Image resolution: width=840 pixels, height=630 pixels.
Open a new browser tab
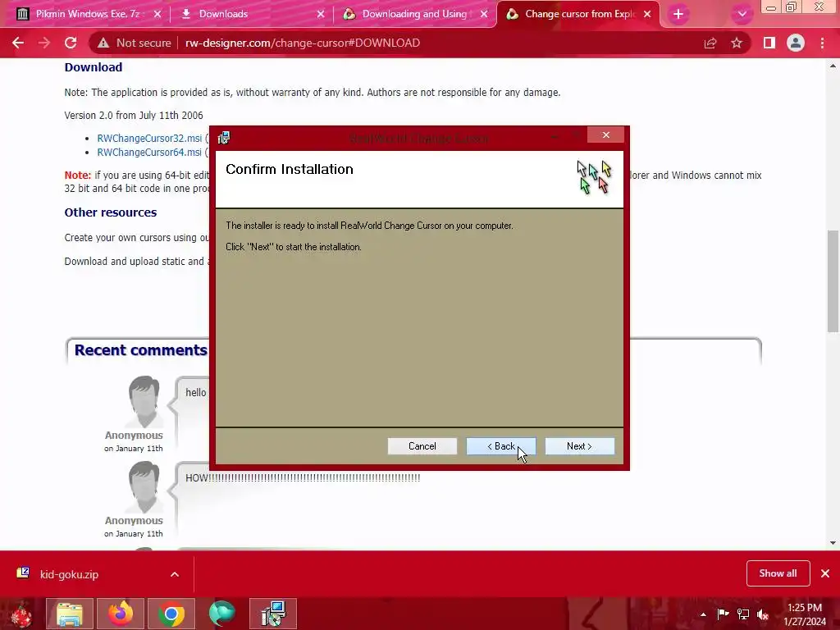pyautogui.click(x=678, y=14)
